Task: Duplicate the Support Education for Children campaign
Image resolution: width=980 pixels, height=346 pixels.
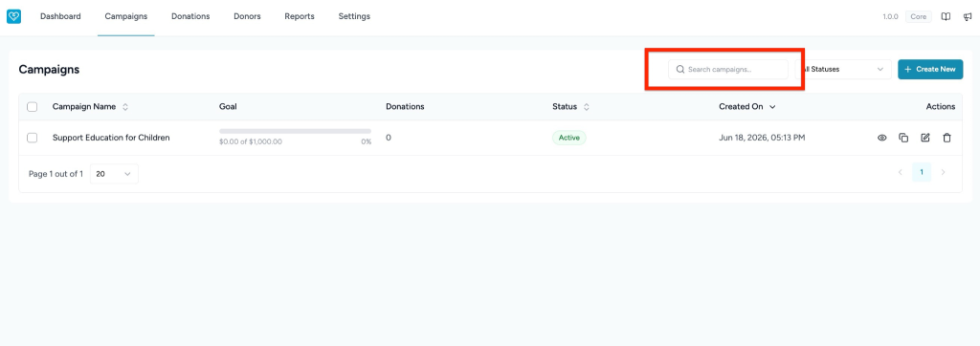Action: [903, 138]
